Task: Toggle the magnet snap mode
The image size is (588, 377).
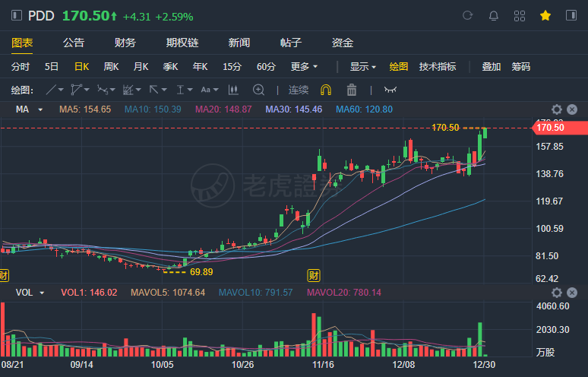Action: tap(326, 90)
